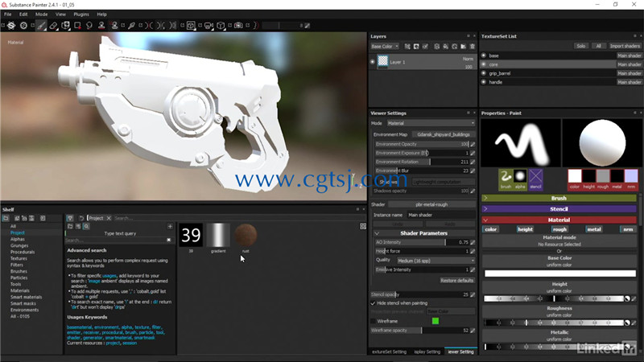Open the Environment Map selector
This screenshot has height=362, width=644.
(444, 134)
